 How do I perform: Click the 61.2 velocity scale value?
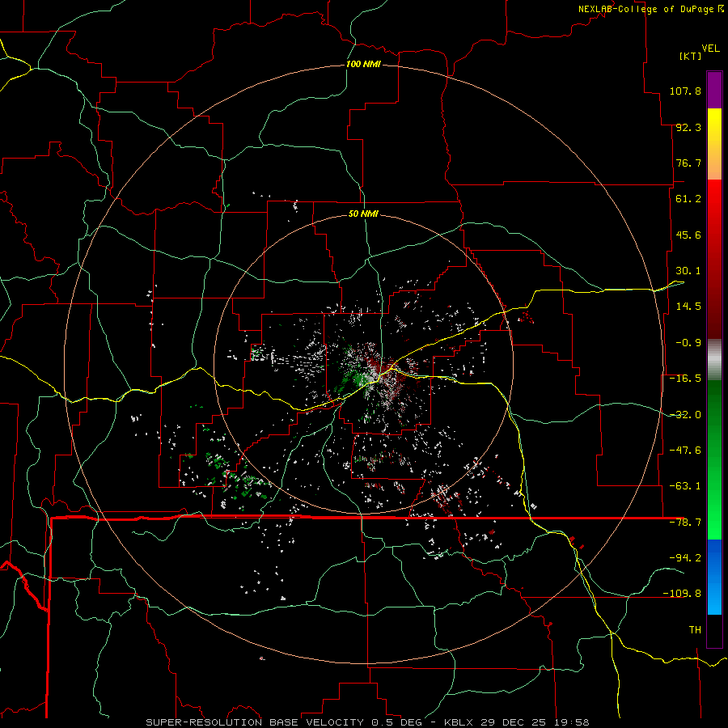click(x=688, y=199)
